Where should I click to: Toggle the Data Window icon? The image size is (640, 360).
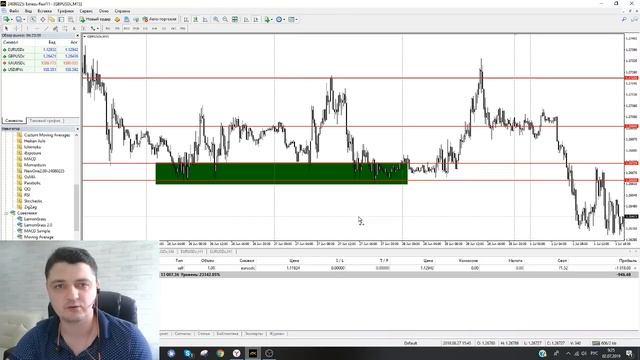click(x=42, y=19)
